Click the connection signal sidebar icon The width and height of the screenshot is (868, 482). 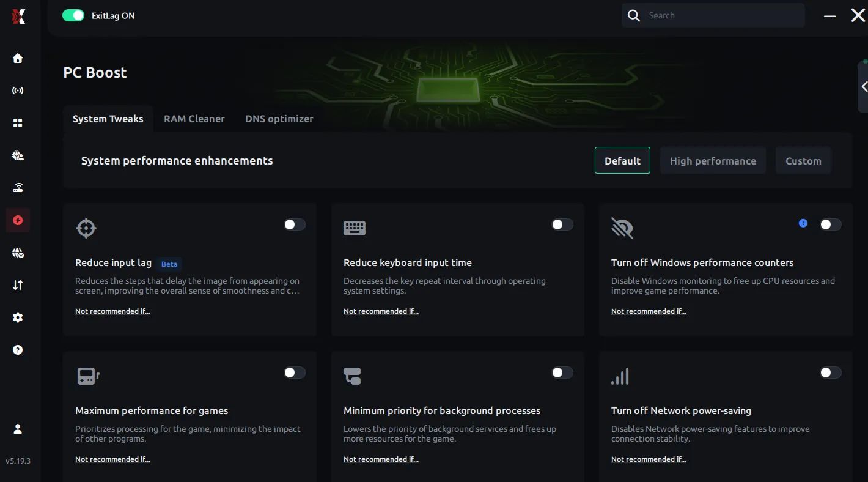click(18, 91)
